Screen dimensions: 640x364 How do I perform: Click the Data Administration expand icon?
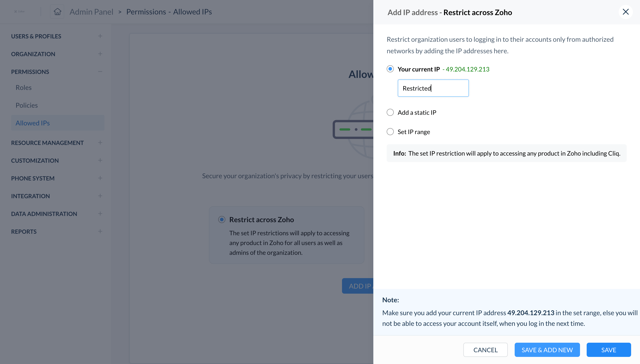tap(100, 214)
